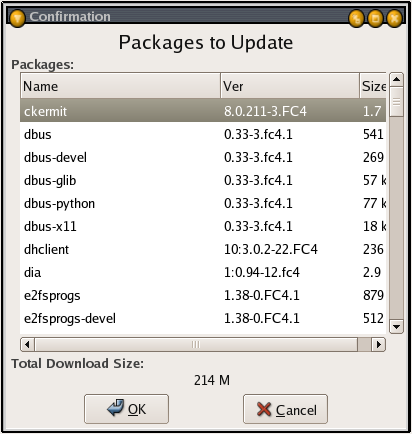Select the dbus-python package row

(x=203, y=203)
